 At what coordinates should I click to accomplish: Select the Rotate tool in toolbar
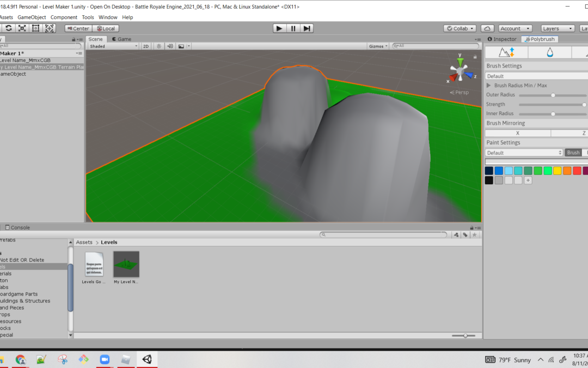(9, 28)
